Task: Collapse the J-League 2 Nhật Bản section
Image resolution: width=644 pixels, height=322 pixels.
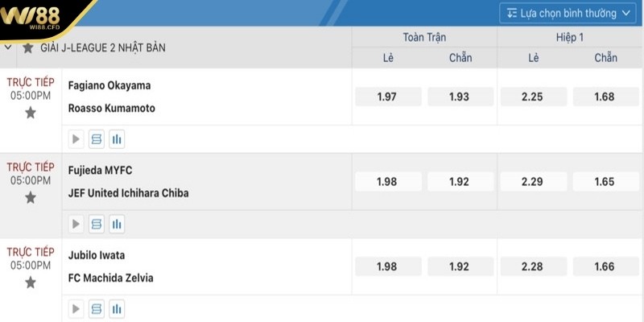Action: tap(9, 47)
